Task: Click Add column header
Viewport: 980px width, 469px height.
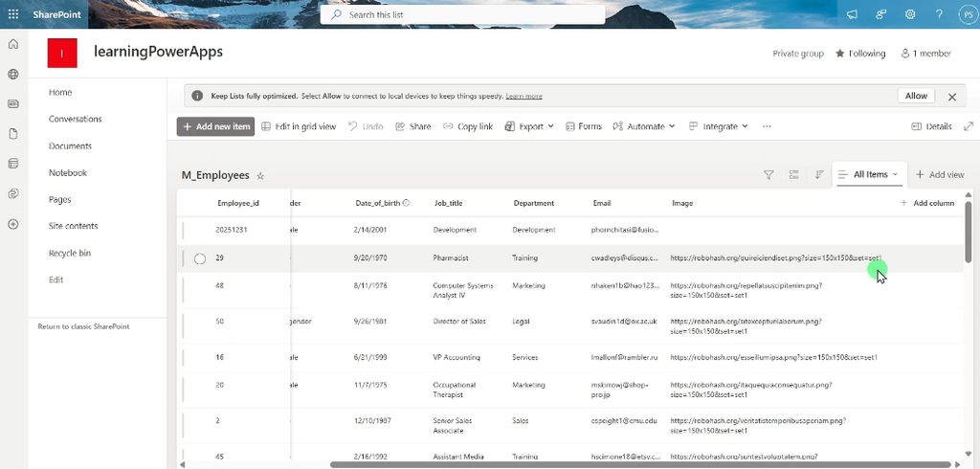Action: point(926,203)
